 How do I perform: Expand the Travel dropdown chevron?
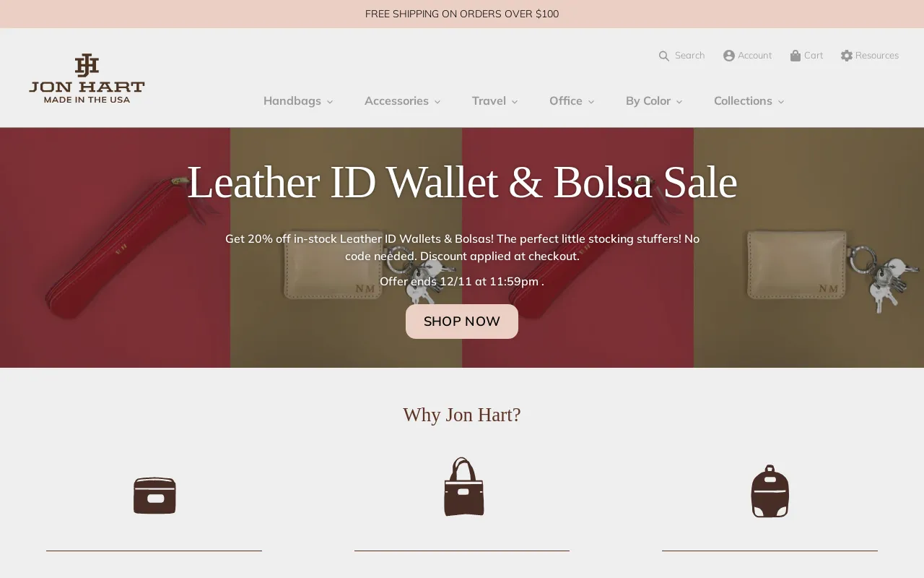pos(515,102)
